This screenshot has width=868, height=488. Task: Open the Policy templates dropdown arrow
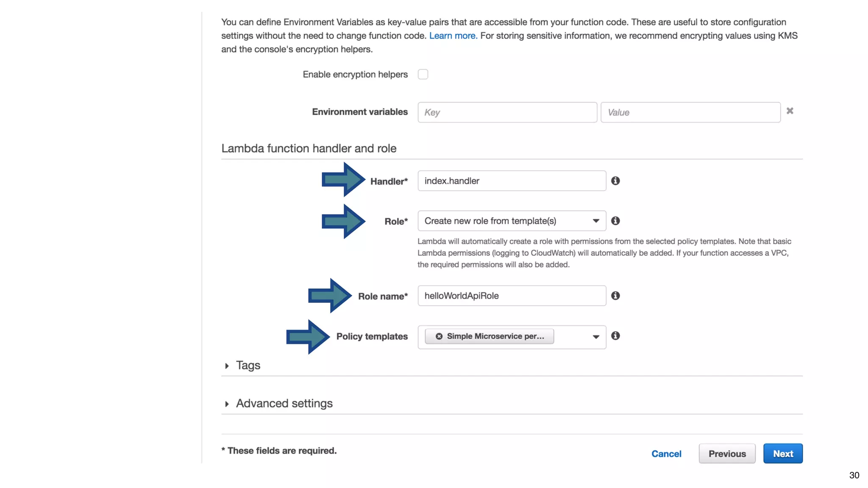(x=595, y=337)
